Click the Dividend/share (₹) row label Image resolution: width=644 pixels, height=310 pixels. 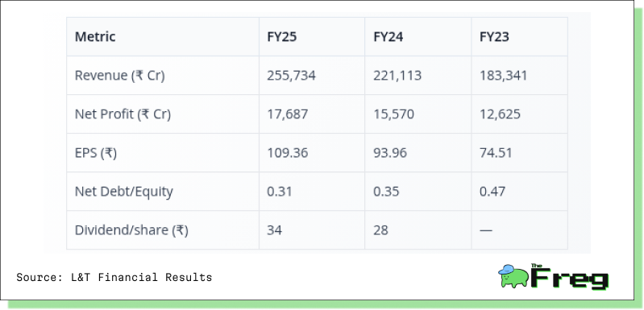point(131,230)
